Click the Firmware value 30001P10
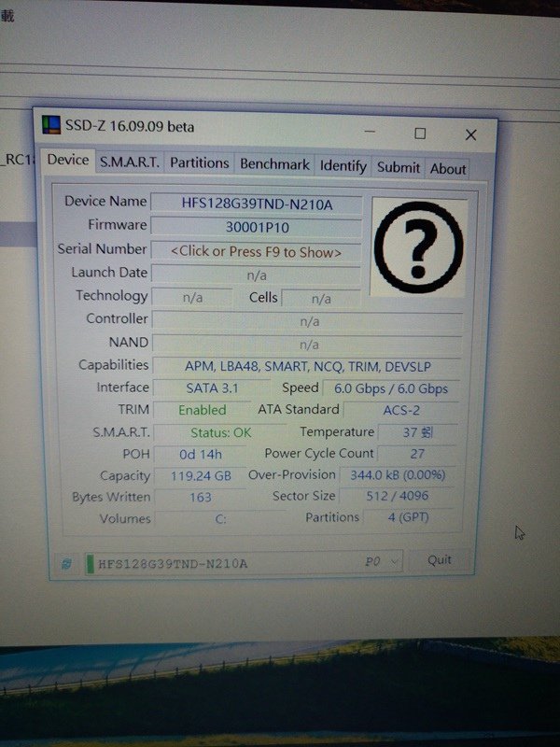The height and width of the screenshot is (747, 560). (x=256, y=228)
